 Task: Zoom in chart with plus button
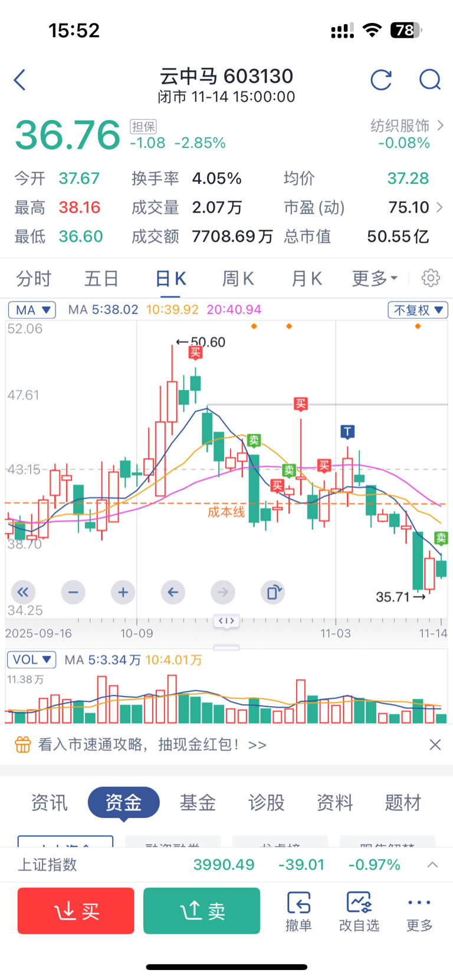123,592
